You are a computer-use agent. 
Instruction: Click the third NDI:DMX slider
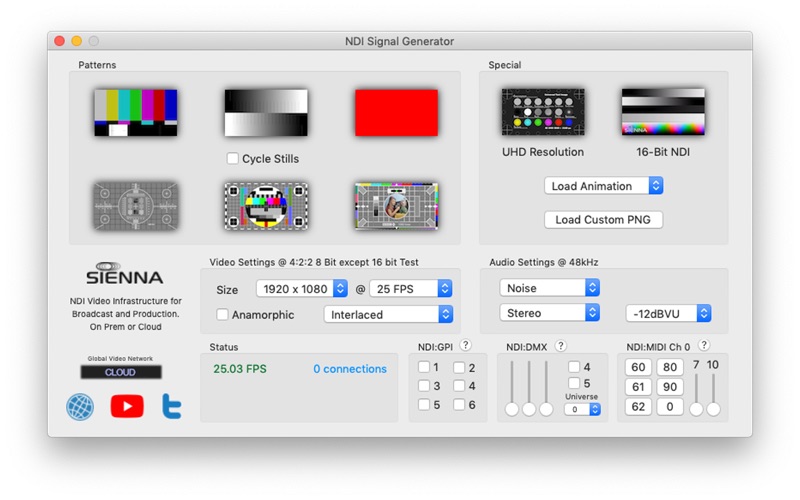coord(546,388)
